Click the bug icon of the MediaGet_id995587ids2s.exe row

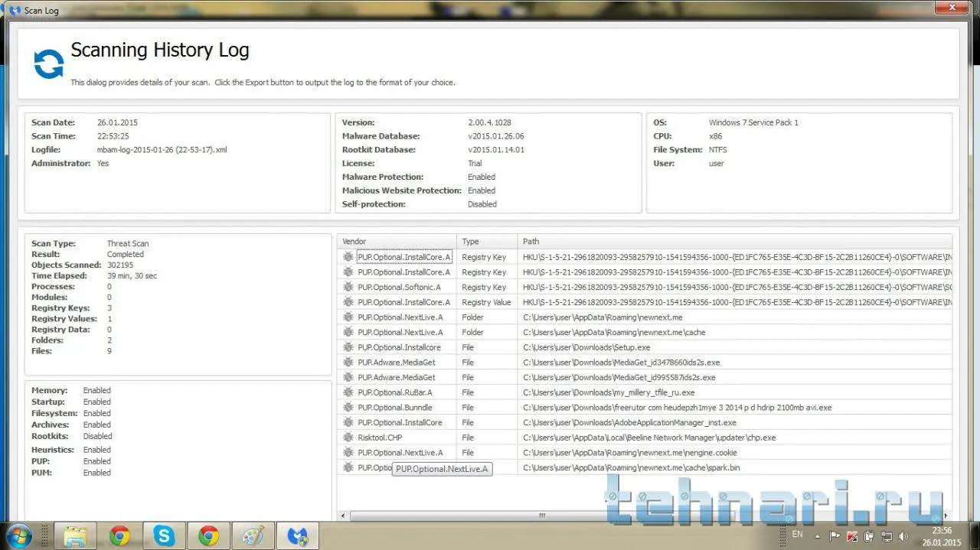coord(348,377)
